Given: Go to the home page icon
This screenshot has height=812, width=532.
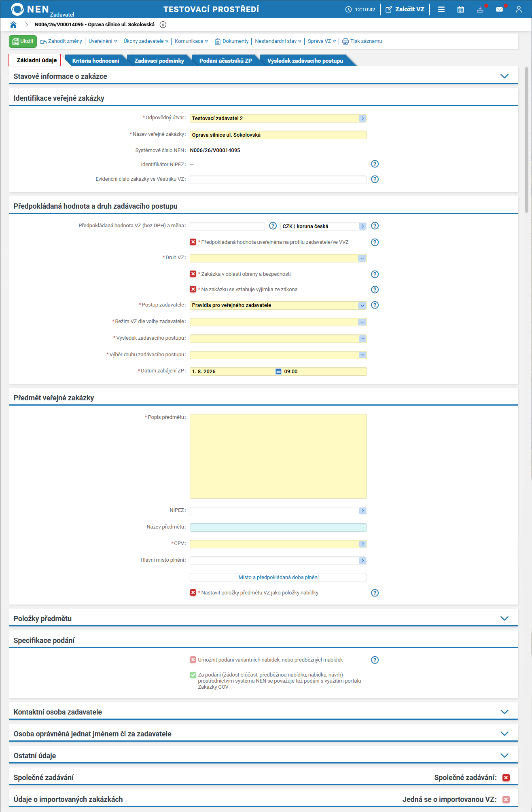Looking at the screenshot, I should (x=13, y=25).
